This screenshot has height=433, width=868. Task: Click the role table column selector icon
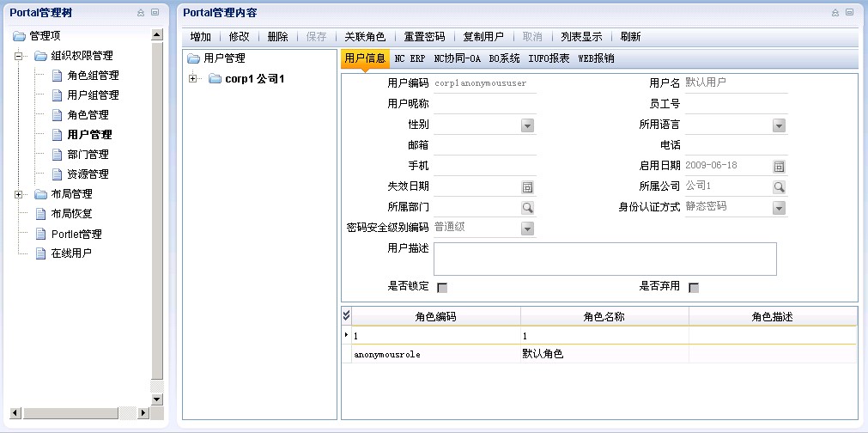point(347,315)
